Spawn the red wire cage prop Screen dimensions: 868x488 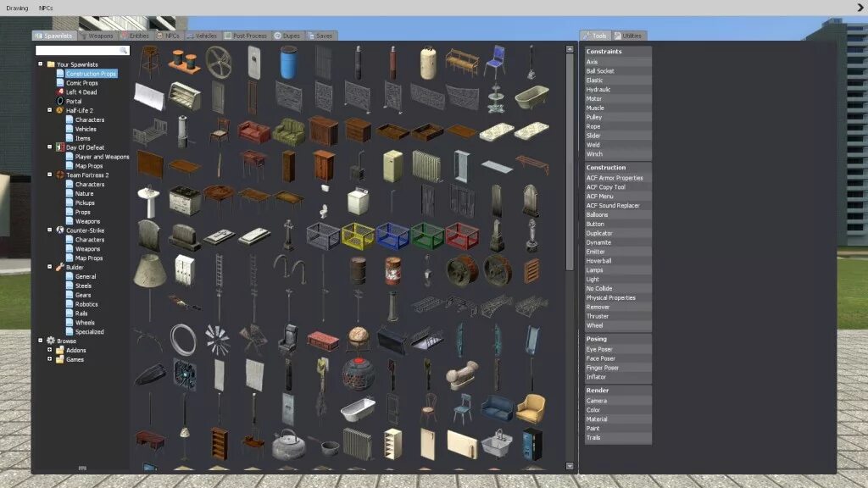(462, 236)
